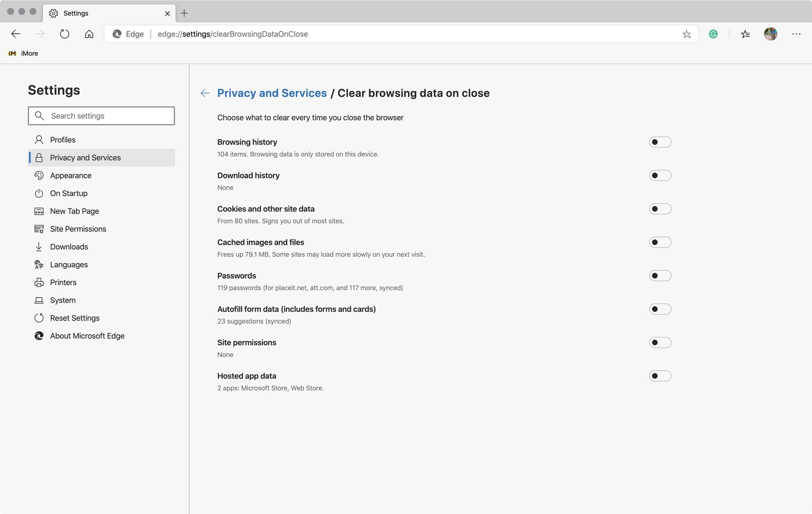This screenshot has width=812, height=514.
Task: Click the Grammarly extension icon
Action: tap(713, 34)
